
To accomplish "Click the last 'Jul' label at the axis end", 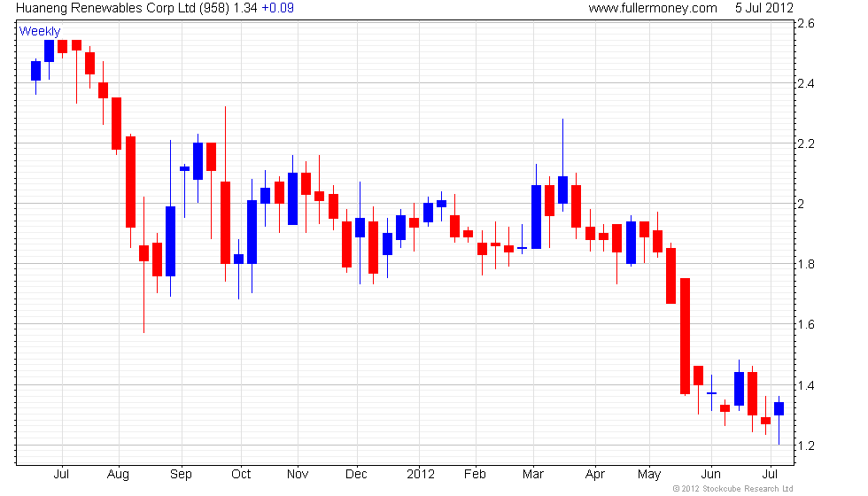I will coord(770,474).
